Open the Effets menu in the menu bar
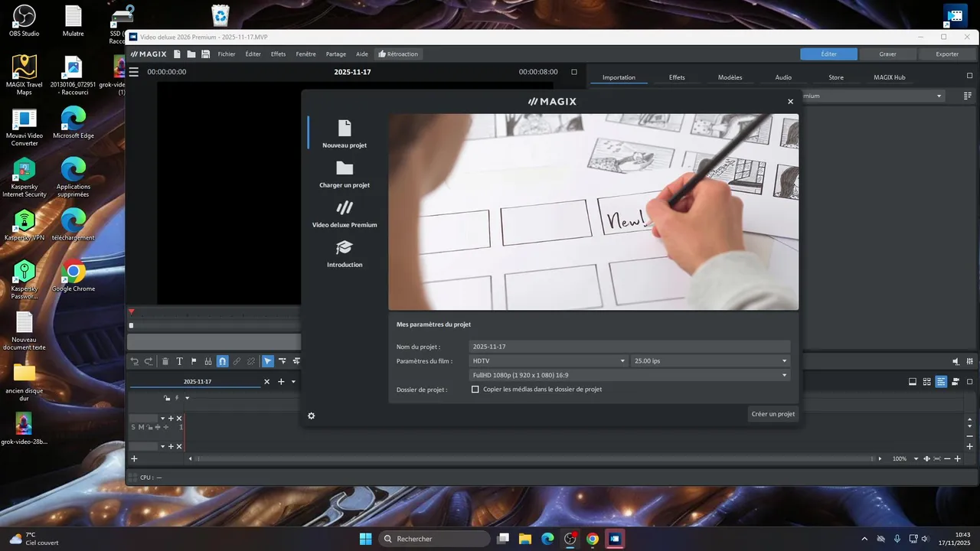Viewport: 980px width, 551px height. click(278, 54)
